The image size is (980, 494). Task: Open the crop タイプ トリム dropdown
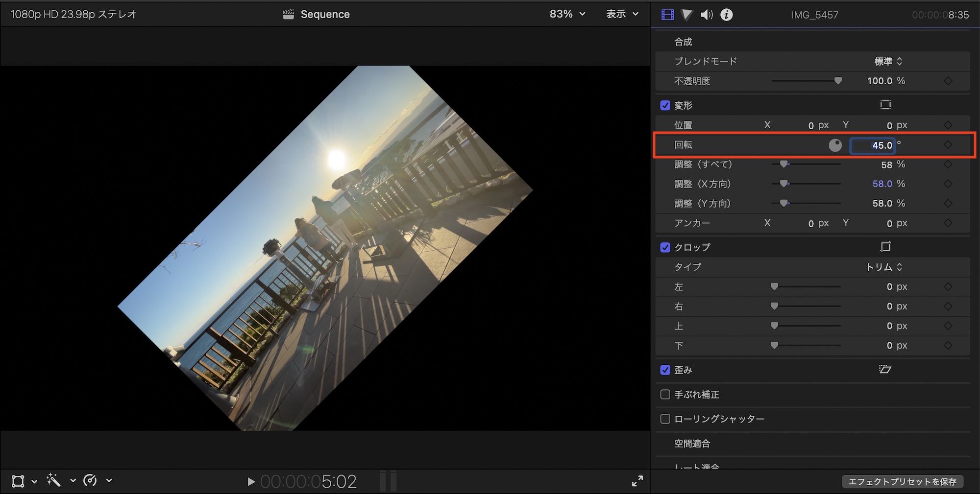[x=884, y=267]
